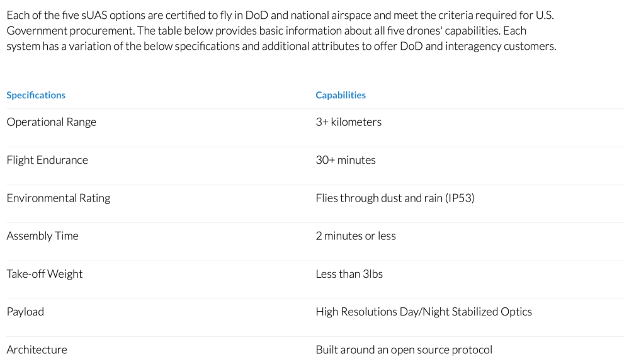Image resolution: width=629 pixels, height=364 pixels.
Task: Select the Operational Range row label
Action: point(52,122)
